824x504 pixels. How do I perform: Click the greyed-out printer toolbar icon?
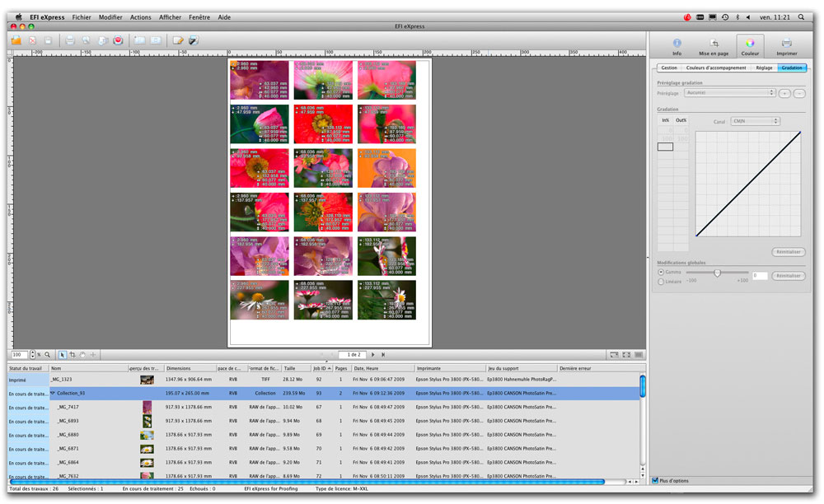[x=70, y=40]
